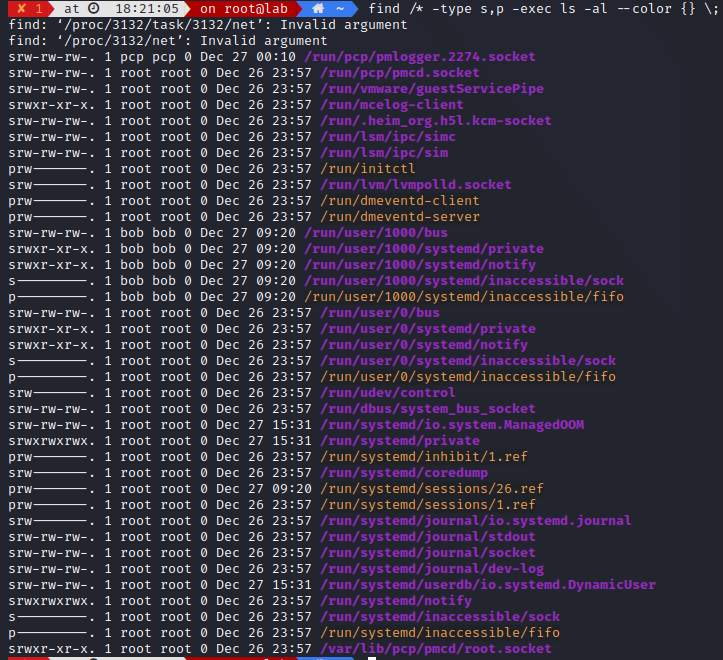The image size is (723, 660).
Task: Select /run/systemd/inaccessible/fifo path
Action: click(x=440, y=633)
